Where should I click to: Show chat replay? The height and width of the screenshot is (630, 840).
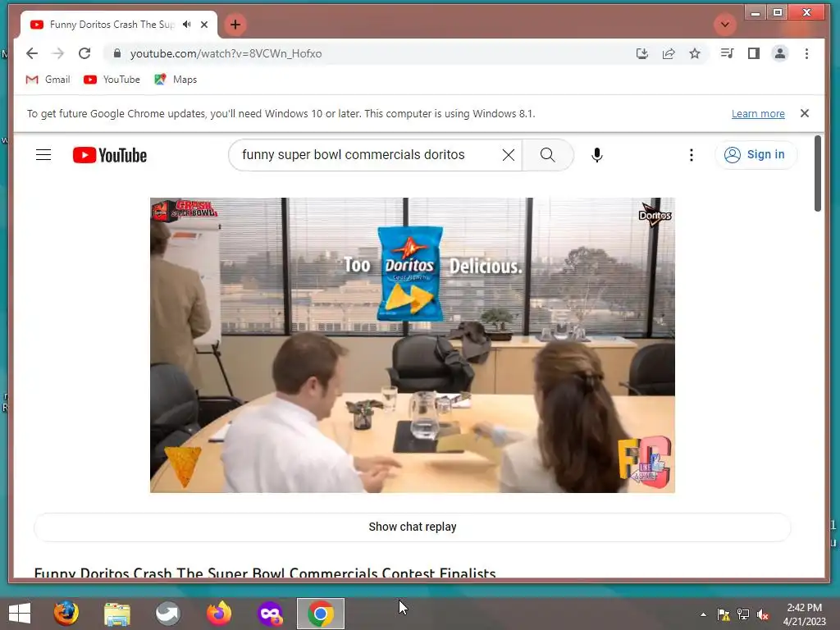[x=413, y=527]
